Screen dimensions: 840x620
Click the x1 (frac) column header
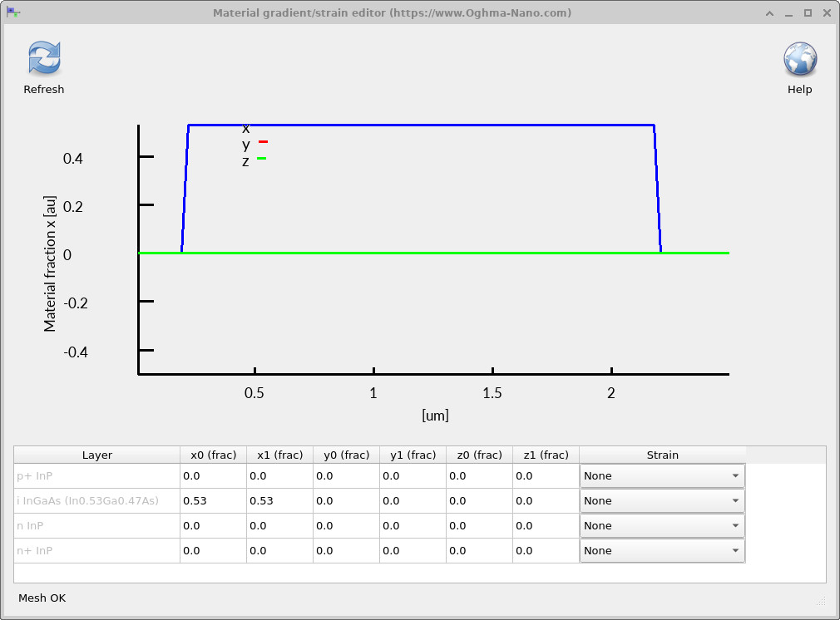click(279, 455)
